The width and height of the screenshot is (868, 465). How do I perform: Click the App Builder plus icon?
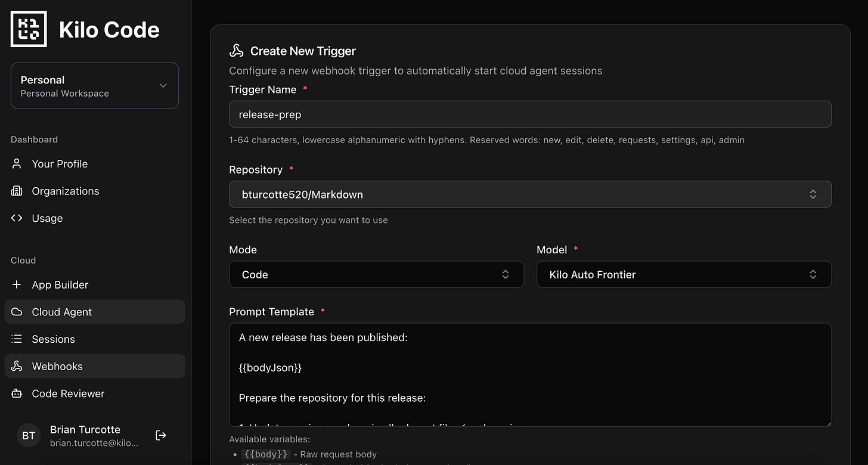point(17,285)
